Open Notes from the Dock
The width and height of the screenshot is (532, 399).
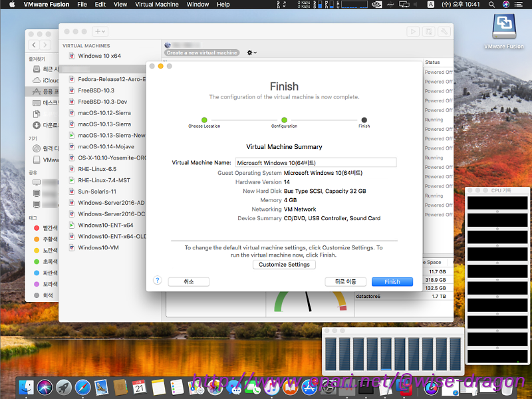tap(158, 388)
